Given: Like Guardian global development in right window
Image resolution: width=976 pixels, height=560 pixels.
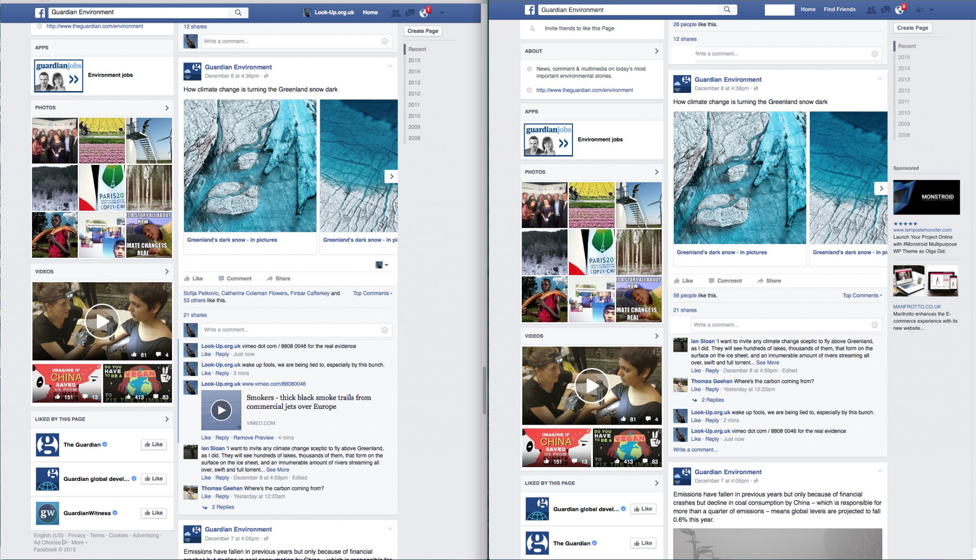Looking at the screenshot, I should (643, 509).
